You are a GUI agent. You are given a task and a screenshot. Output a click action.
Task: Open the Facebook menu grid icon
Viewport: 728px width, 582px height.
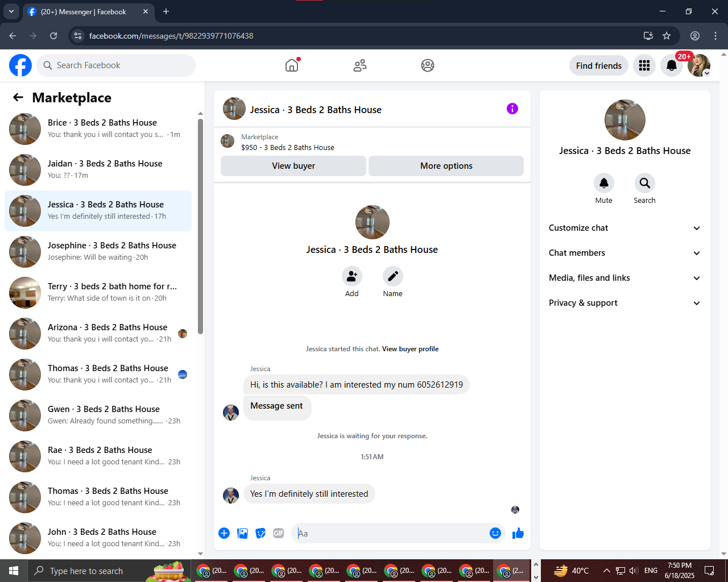pos(644,65)
